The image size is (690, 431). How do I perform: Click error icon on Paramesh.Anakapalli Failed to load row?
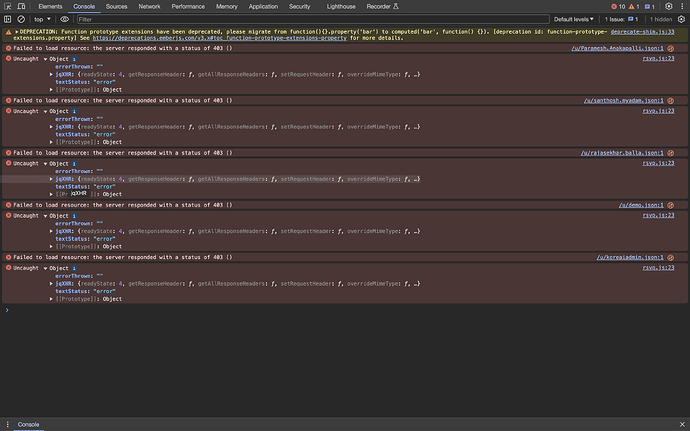click(x=8, y=48)
